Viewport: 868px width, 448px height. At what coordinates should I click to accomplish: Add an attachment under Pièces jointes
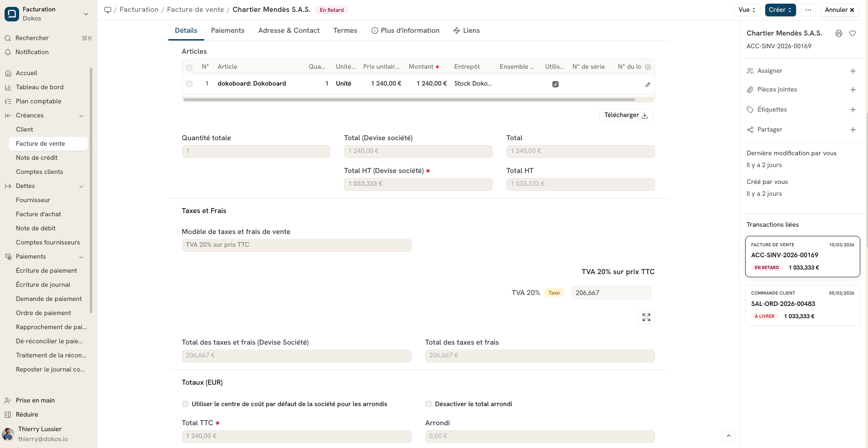[853, 90]
